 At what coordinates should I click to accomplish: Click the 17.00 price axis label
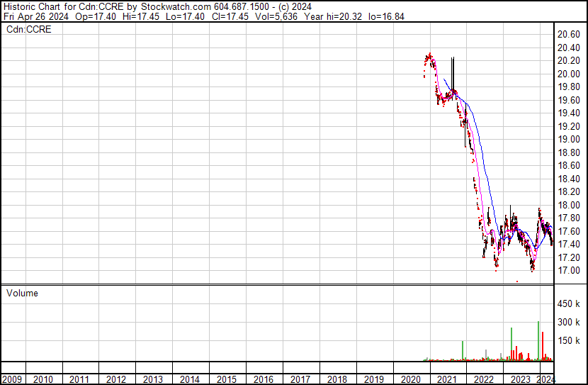pyautogui.click(x=570, y=271)
